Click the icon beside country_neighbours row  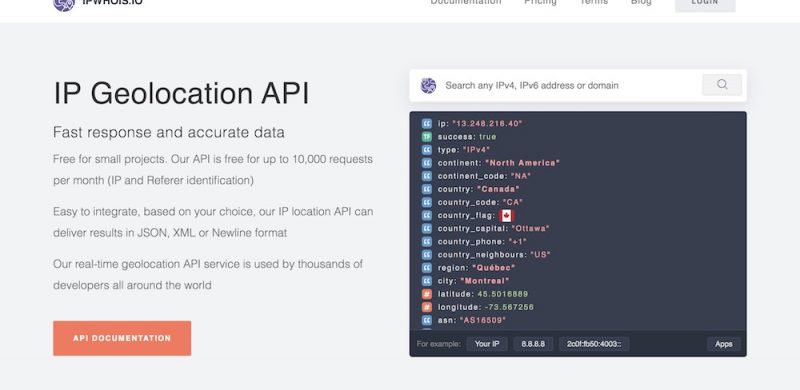[x=427, y=255]
